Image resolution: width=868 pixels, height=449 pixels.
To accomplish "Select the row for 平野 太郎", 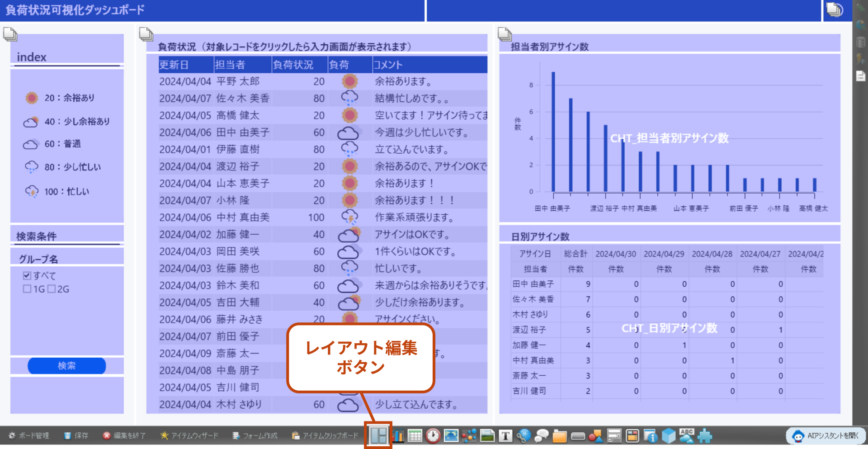I will point(323,81).
